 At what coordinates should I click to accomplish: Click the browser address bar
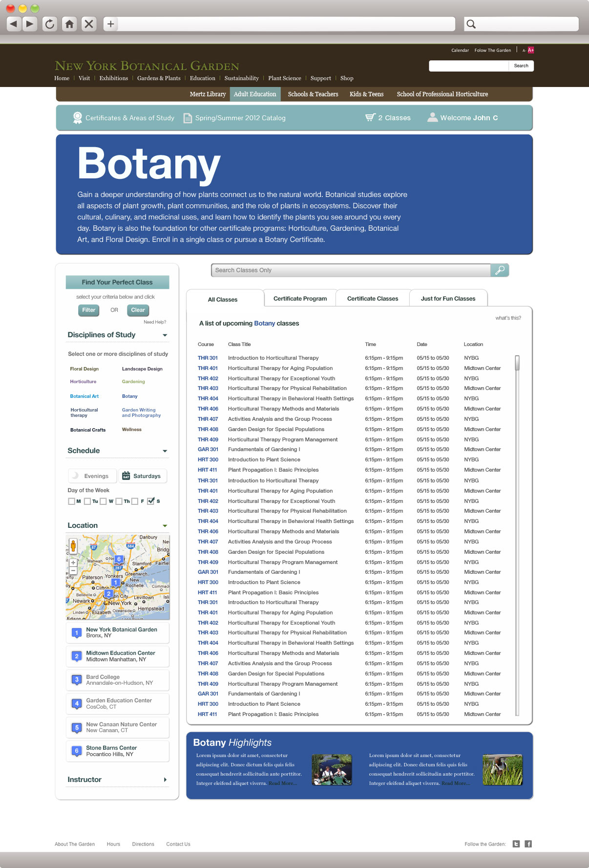[x=286, y=23]
